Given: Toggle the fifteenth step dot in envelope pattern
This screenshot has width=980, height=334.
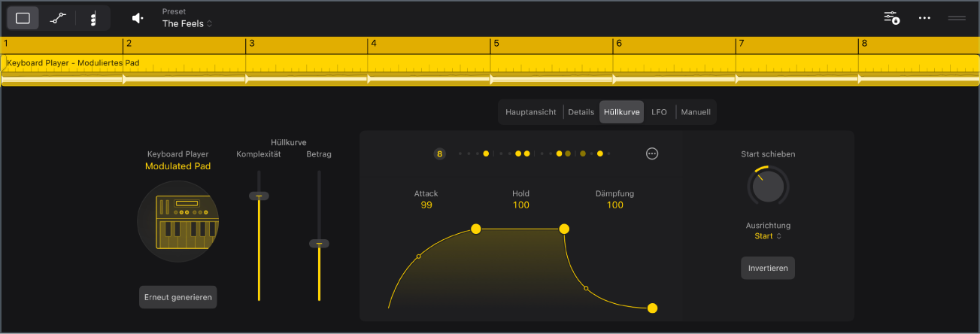Looking at the screenshot, I should coord(599,153).
